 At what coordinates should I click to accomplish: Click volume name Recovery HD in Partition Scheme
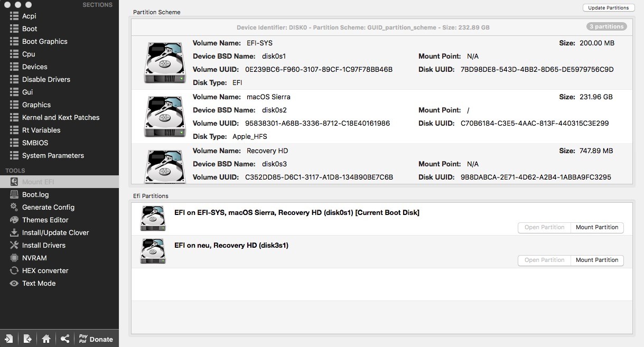click(x=267, y=151)
